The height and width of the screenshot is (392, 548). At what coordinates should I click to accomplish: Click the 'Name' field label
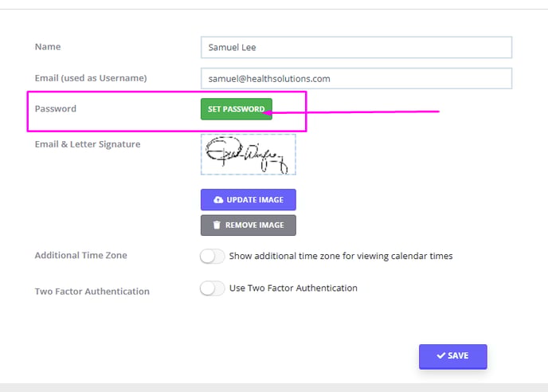pos(48,46)
